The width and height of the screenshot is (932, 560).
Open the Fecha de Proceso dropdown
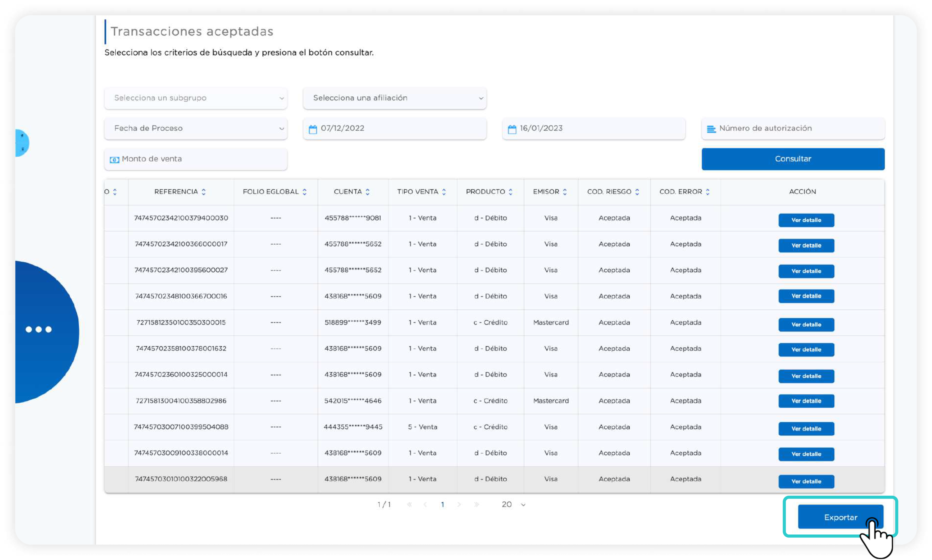tap(195, 128)
